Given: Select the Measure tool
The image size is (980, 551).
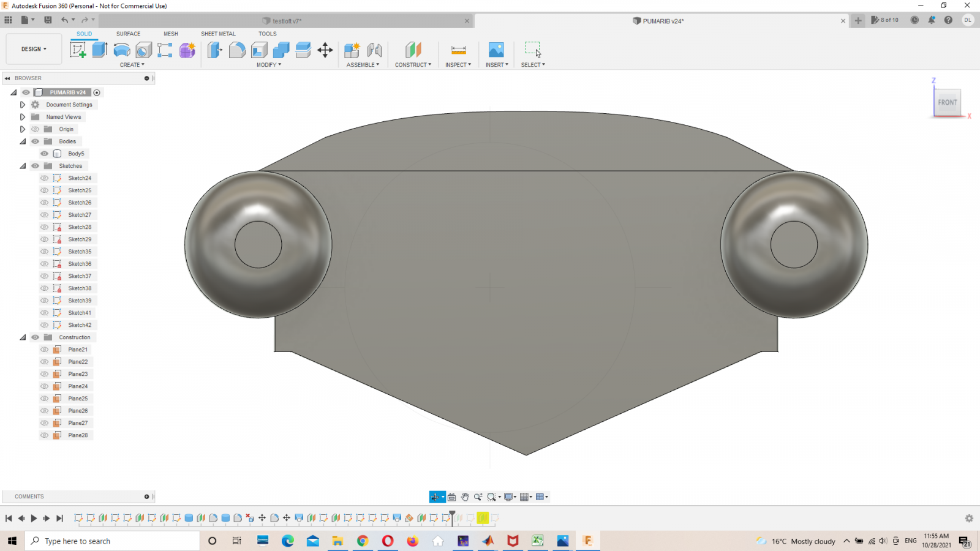Looking at the screenshot, I should coord(459,50).
